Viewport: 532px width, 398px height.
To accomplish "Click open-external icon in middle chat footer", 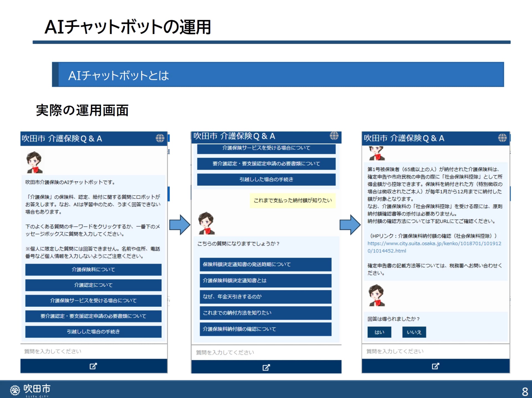I will (266, 367).
